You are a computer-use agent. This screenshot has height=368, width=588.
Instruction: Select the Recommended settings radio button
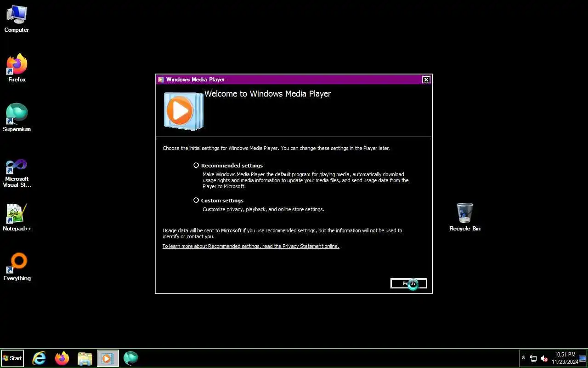click(196, 165)
